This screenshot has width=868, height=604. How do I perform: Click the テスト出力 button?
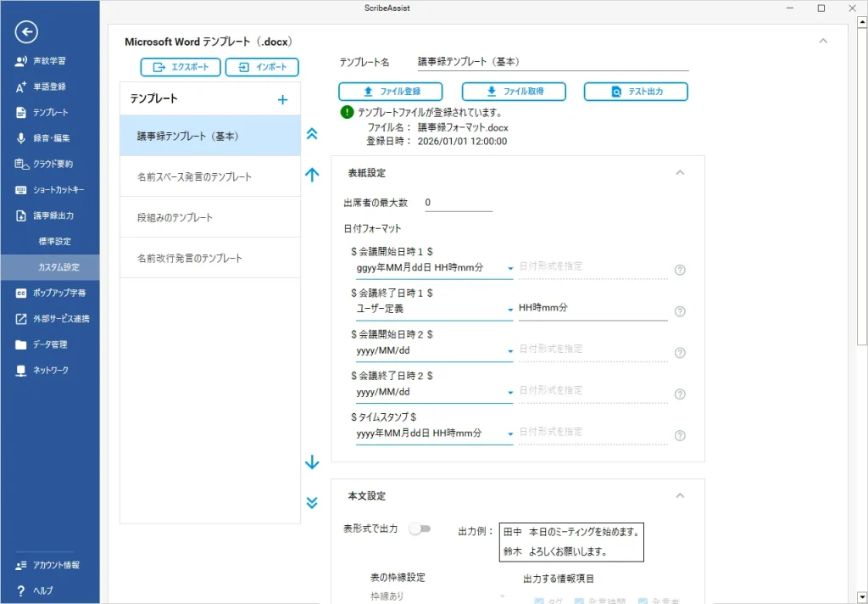636,92
